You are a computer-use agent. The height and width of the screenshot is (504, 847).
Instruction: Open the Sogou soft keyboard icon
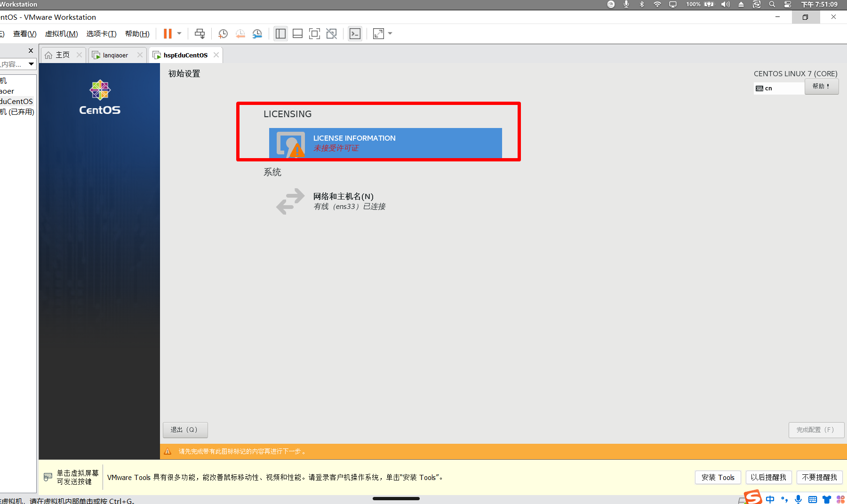coord(813,499)
